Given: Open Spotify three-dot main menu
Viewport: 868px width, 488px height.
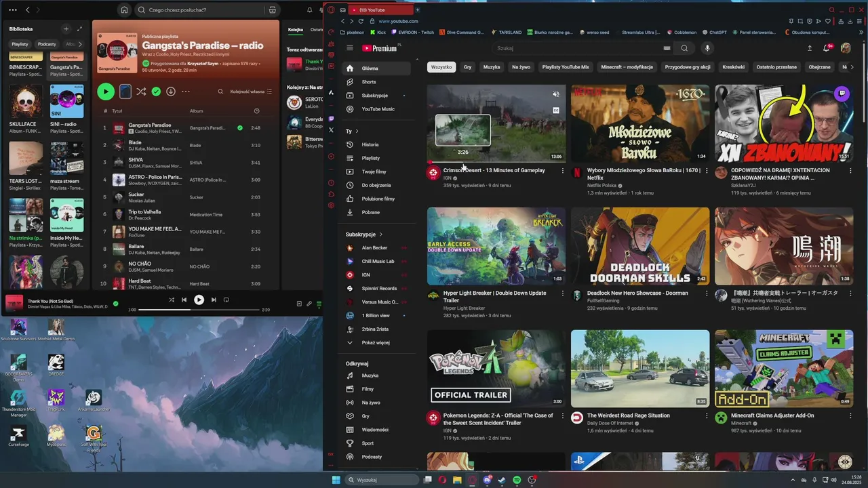Looking at the screenshot, I should (13, 10).
